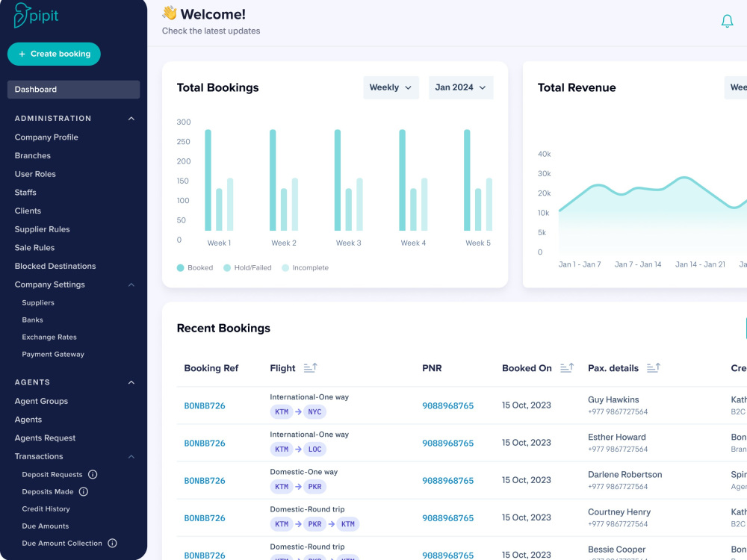Screen dimensions: 747x560
Task: Click the LOC destination tag
Action: click(314, 449)
